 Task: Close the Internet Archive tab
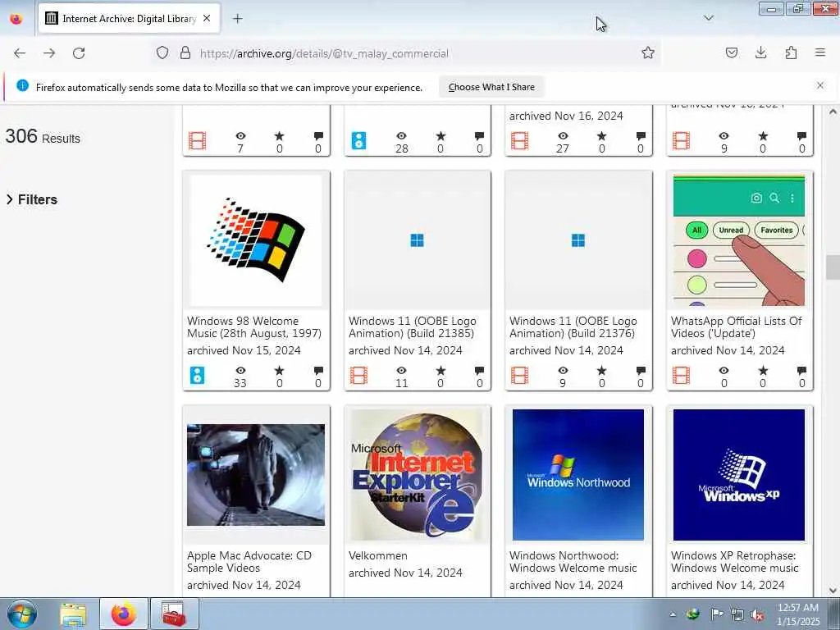pos(207,19)
